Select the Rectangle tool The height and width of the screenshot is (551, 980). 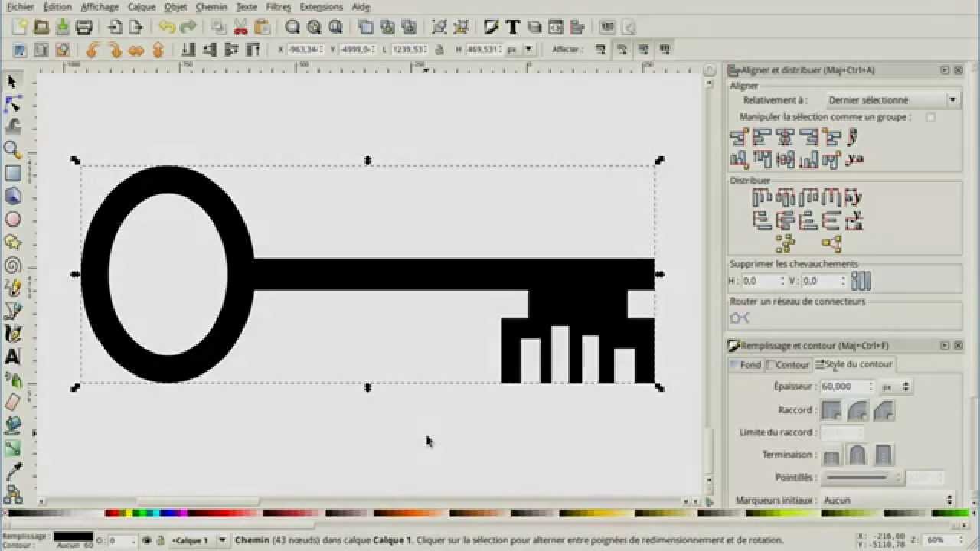click(x=12, y=173)
